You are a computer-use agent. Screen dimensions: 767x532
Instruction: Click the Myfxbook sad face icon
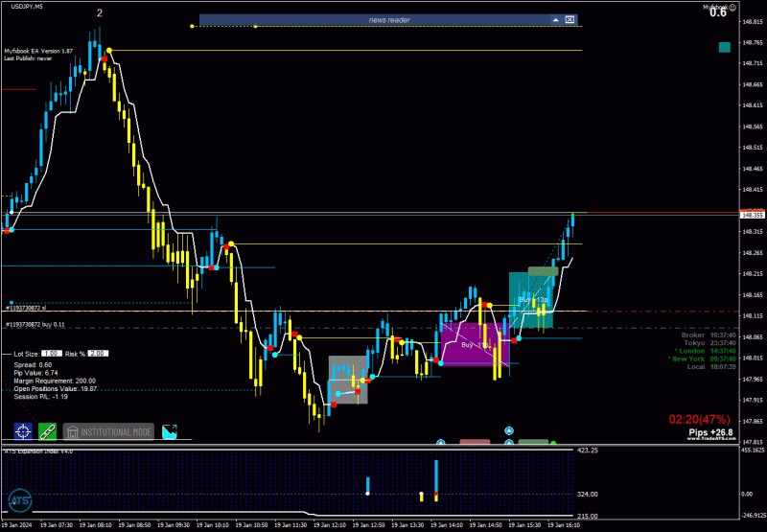point(732,7)
